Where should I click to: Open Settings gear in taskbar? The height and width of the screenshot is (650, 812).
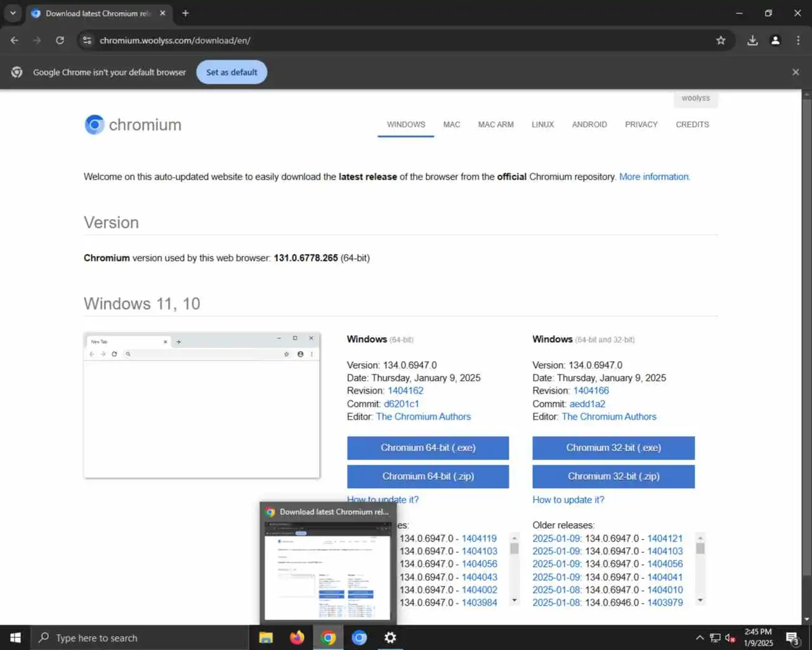click(390, 637)
